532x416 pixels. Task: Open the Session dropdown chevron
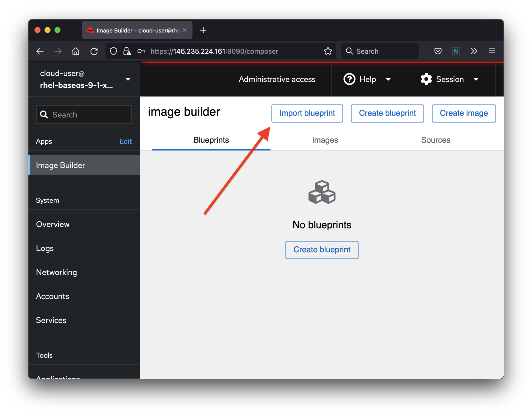476,79
